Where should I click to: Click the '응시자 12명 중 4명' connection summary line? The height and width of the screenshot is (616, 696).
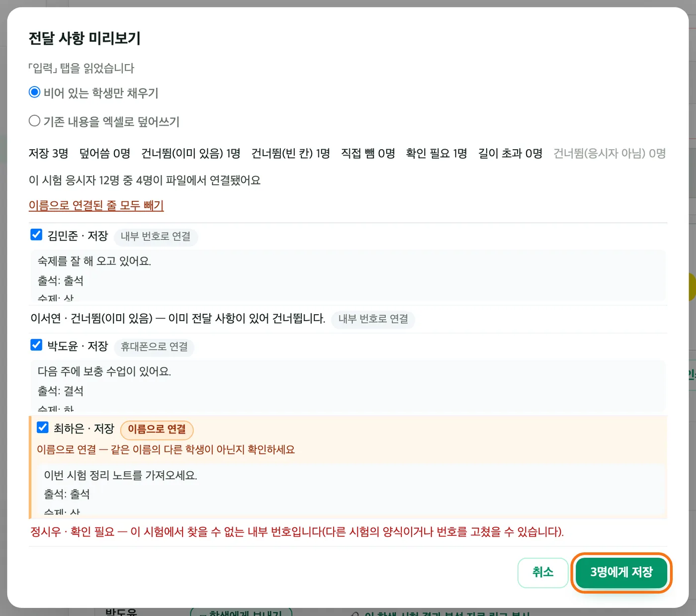coord(145,180)
